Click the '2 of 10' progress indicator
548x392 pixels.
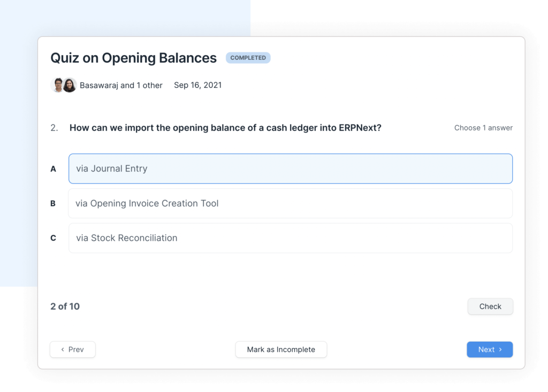[x=65, y=306]
